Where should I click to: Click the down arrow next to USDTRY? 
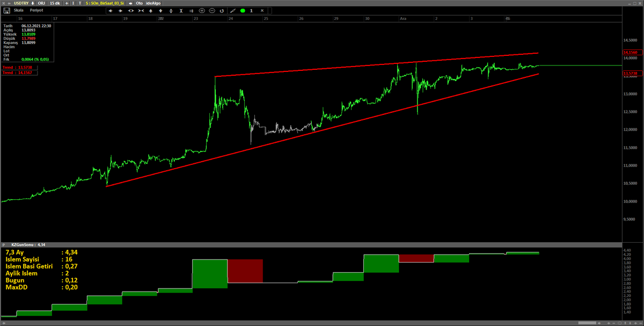(33, 3)
